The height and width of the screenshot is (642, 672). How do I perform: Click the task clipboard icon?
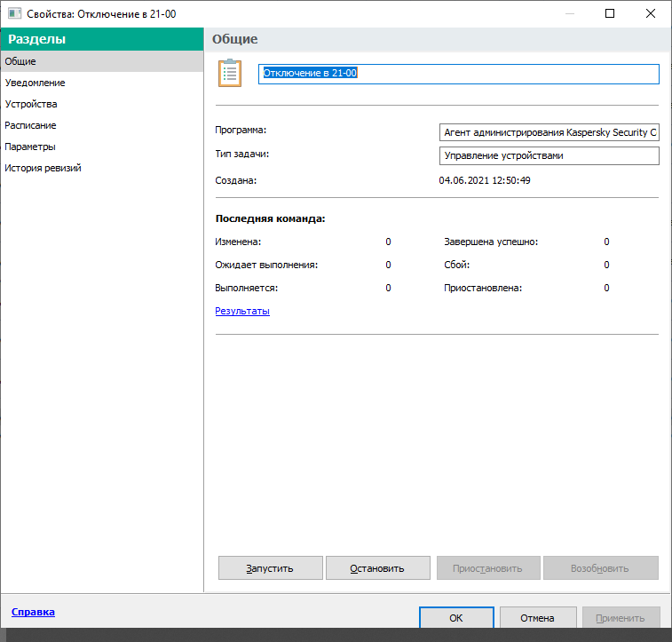pos(230,73)
